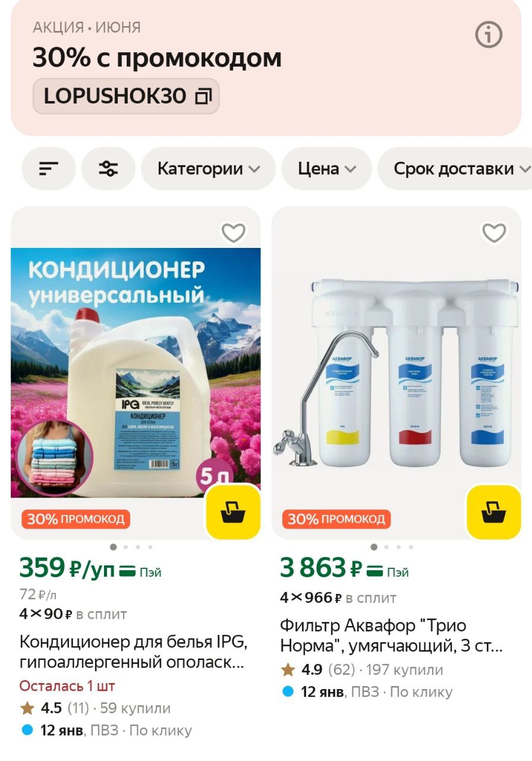Open Фильтр Аквафор Трио Норма title

(392, 636)
